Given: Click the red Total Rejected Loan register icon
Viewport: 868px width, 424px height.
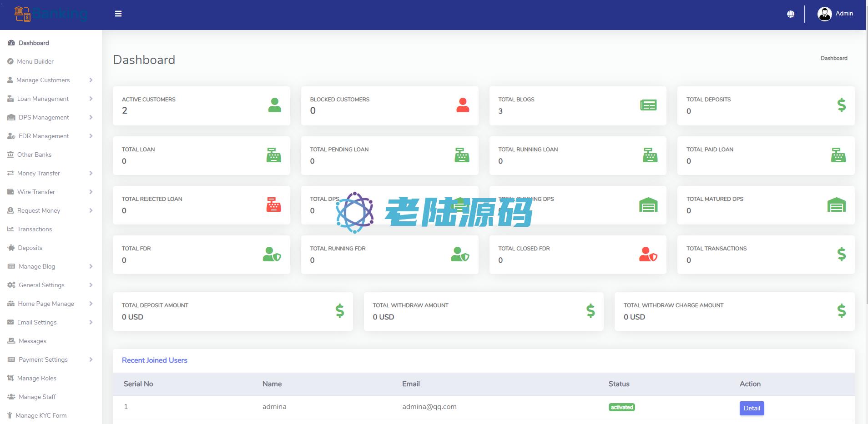Looking at the screenshot, I should coord(273,205).
